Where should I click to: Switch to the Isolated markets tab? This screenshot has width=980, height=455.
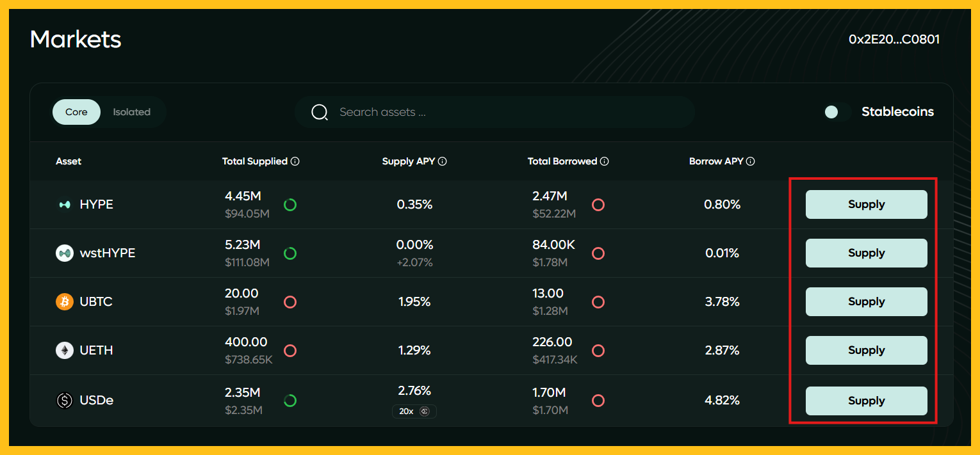pyautogui.click(x=131, y=112)
